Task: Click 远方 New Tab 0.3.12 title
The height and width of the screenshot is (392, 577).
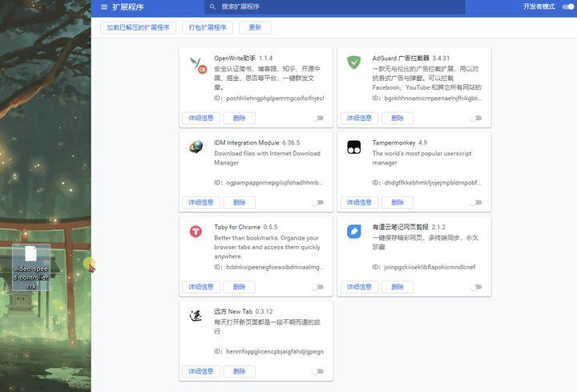Action: [x=244, y=311]
